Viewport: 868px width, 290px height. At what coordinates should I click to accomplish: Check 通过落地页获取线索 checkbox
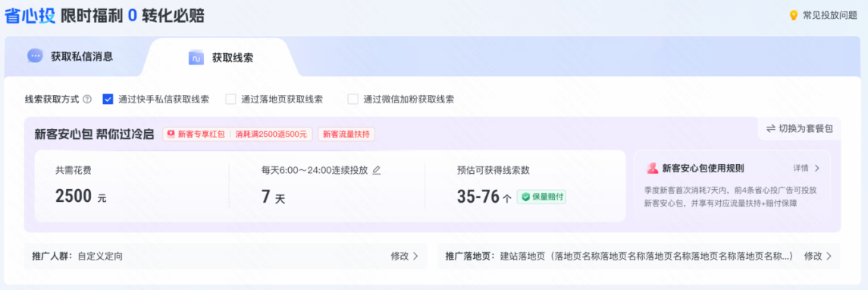231,99
